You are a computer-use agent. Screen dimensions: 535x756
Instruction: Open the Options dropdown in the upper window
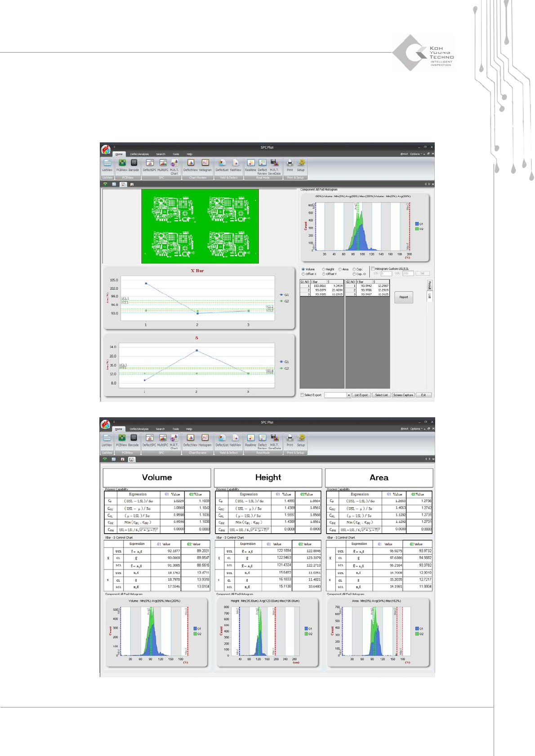416,154
